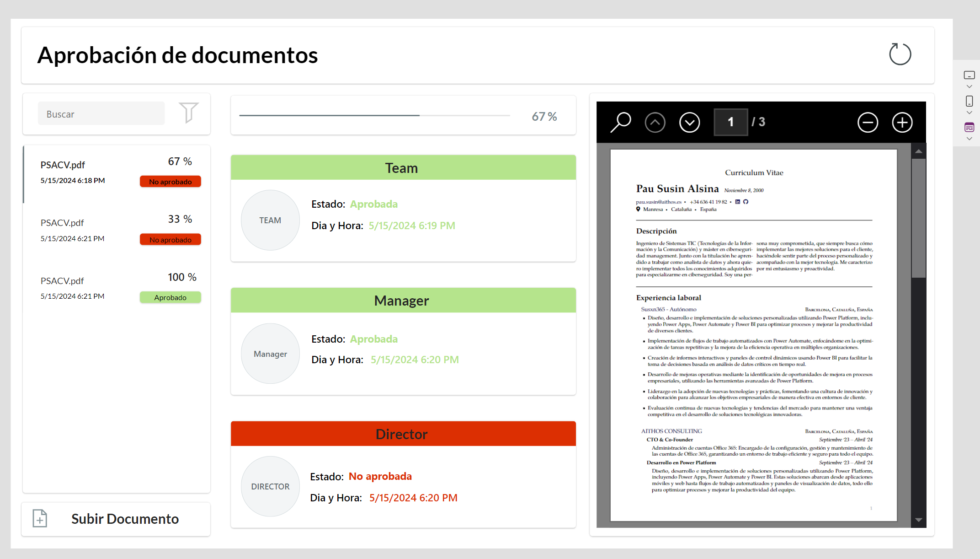Expand chevron under purple browser icon
The height and width of the screenshot is (559, 980).
tap(969, 139)
